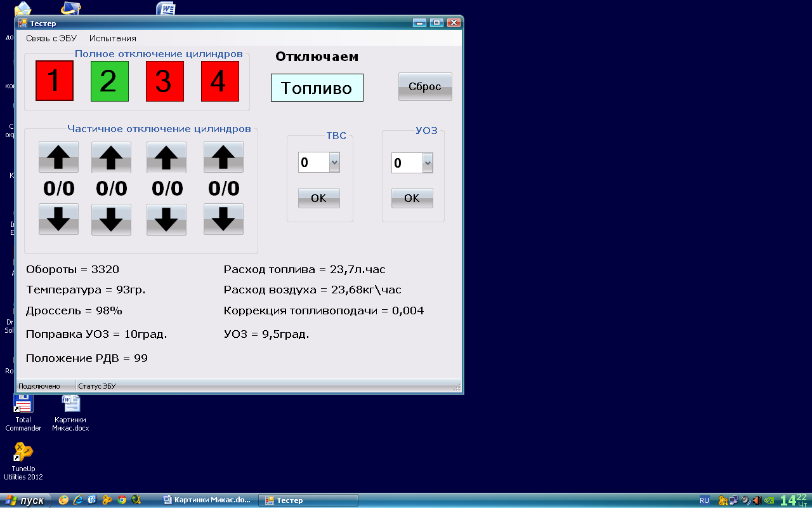Select the Тестер taskbar button
This screenshot has height=508, width=812.
tap(310, 500)
